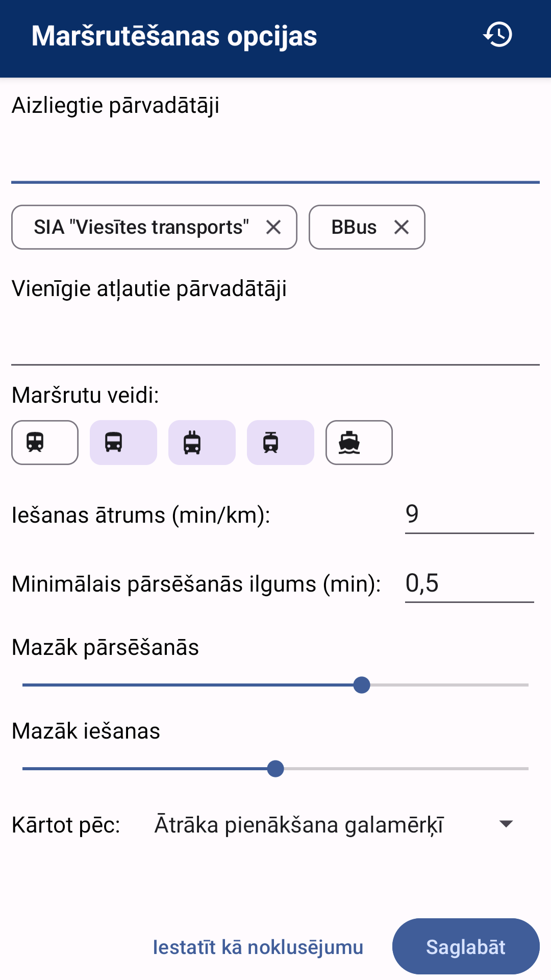551x980 pixels.
Task: Remove the BBus carrier chip
Action: click(x=402, y=227)
